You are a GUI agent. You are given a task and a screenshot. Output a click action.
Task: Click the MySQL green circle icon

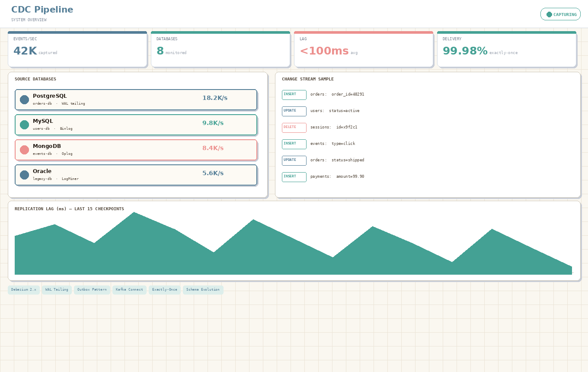(x=24, y=125)
